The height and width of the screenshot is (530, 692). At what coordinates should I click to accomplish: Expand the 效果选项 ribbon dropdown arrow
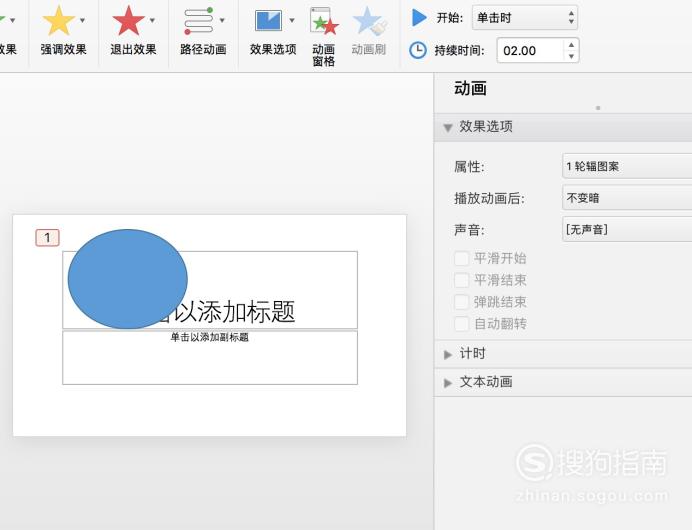292,20
